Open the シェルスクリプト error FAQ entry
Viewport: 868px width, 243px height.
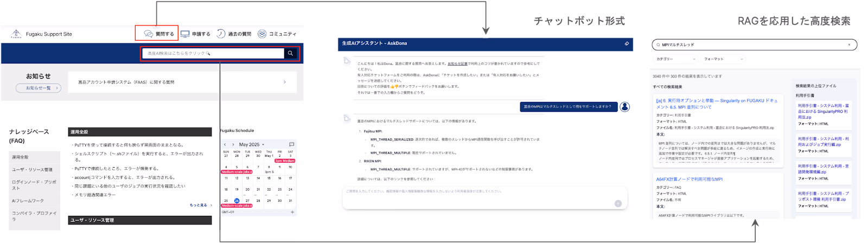(138, 156)
